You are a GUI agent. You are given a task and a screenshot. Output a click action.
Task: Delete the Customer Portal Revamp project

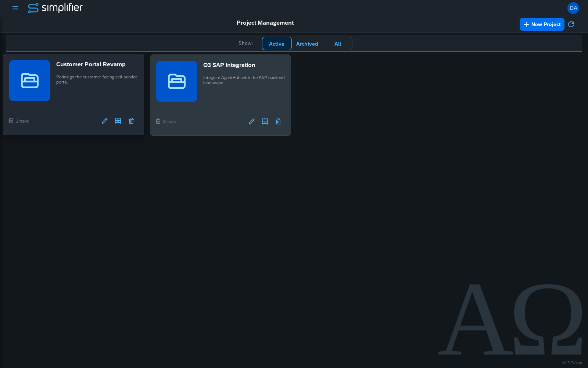pyautogui.click(x=131, y=121)
